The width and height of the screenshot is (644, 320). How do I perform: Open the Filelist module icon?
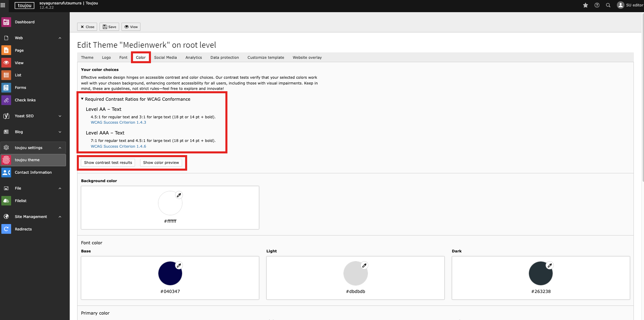[6, 201]
